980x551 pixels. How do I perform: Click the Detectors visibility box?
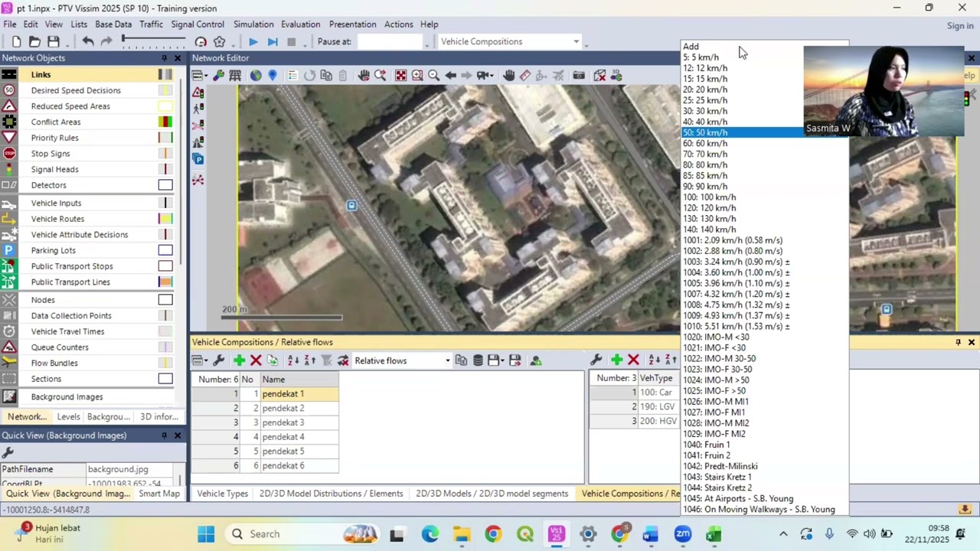click(x=165, y=185)
